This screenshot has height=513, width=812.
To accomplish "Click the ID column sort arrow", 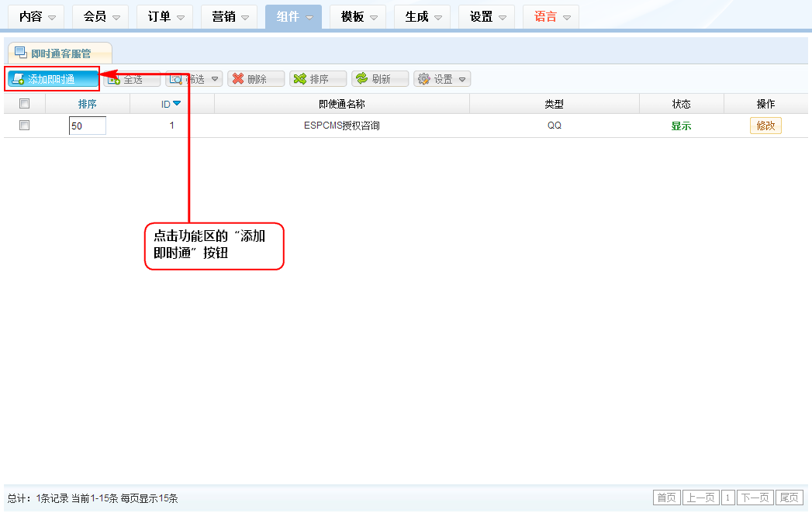I will tap(177, 104).
